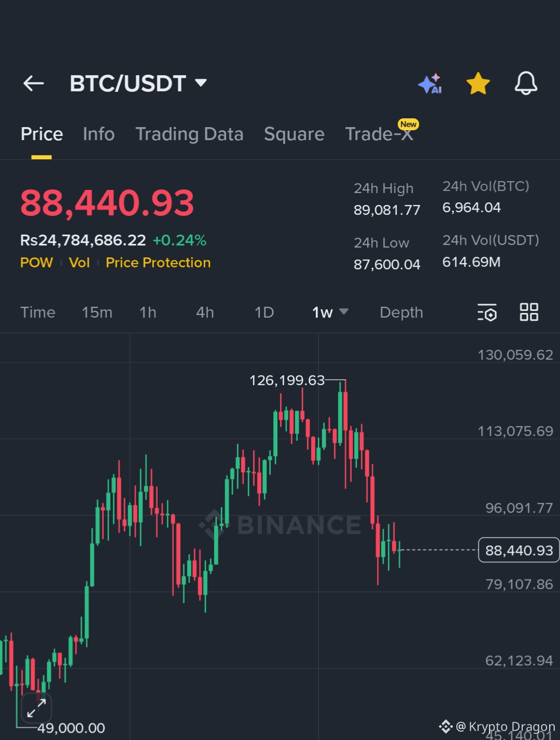Tap the current price label 88,440.93 on axis
Viewport: 560px width, 740px height.
[x=519, y=550]
